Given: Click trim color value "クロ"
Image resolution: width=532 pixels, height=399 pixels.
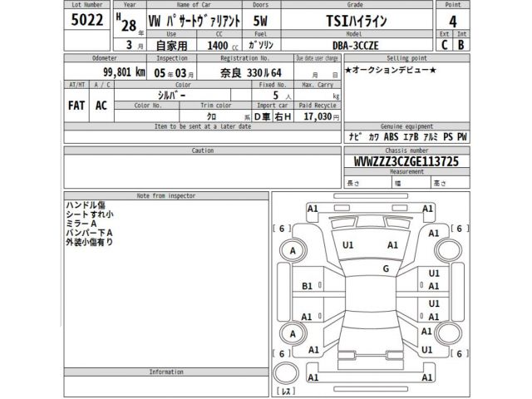Looking at the screenshot, I should point(211,116).
